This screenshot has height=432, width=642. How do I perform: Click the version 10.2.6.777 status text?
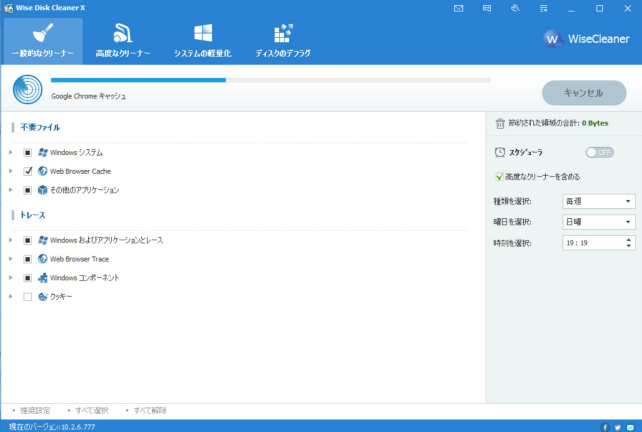(52, 427)
